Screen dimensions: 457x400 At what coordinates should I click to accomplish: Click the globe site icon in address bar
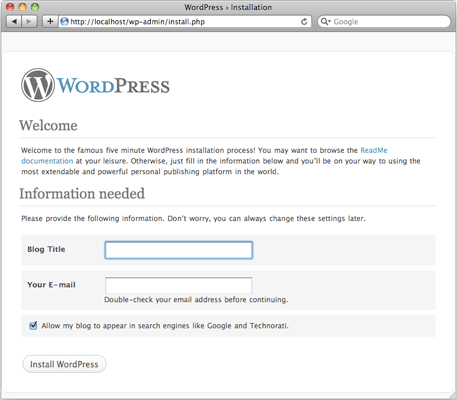tap(65, 22)
